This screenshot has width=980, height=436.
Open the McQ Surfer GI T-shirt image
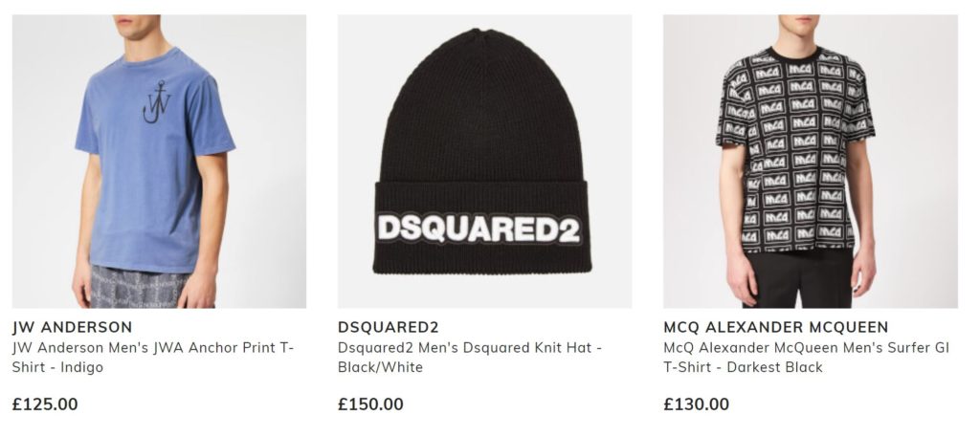pyautogui.click(x=810, y=162)
